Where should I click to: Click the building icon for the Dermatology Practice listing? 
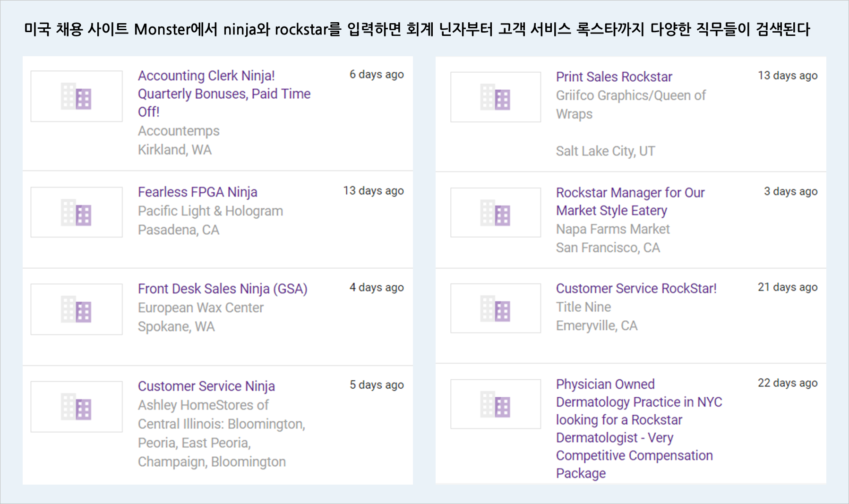(495, 404)
